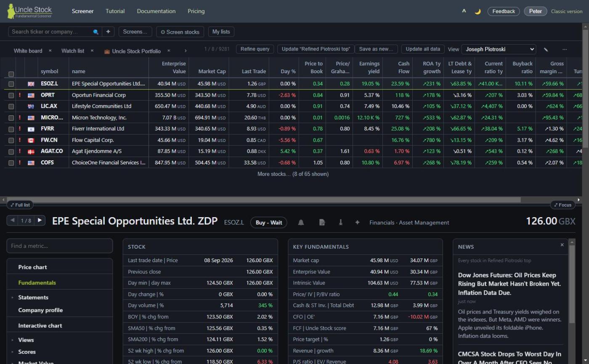
Task: Close the White board tab
Action: [50, 51]
